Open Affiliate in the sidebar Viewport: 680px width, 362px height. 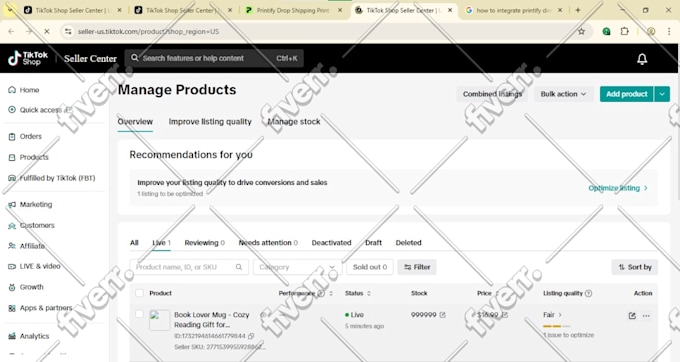coord(26,246)
